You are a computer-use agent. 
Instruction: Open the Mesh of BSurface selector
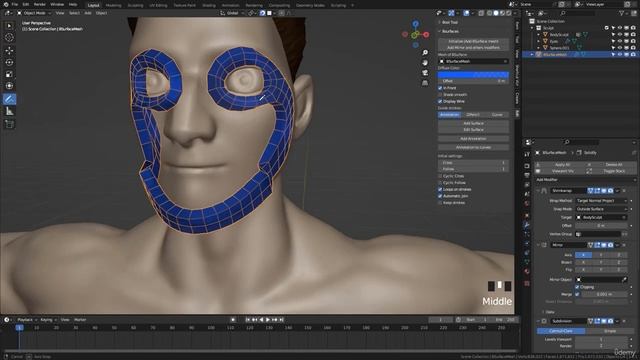[473, 61]
